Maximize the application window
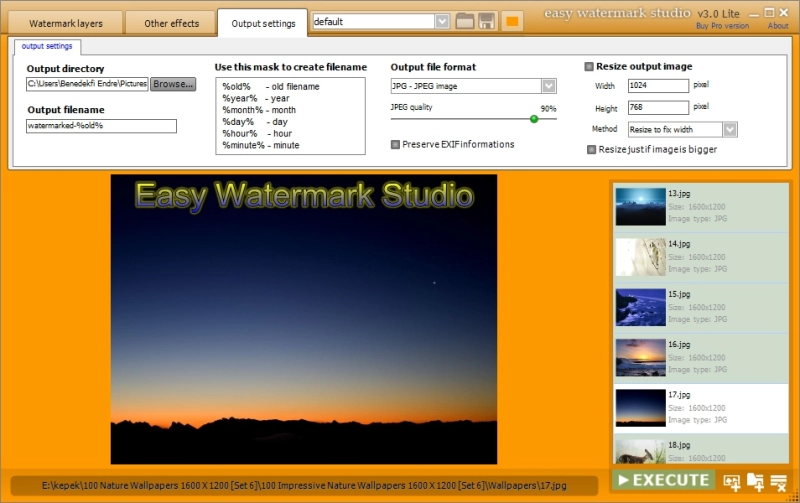The height and width of the screenshot is (503, 800). (x=769, y=12)
